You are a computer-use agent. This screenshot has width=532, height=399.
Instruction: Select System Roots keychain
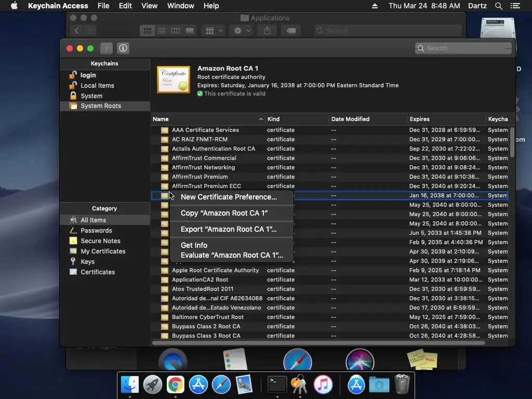pos(105,106)
